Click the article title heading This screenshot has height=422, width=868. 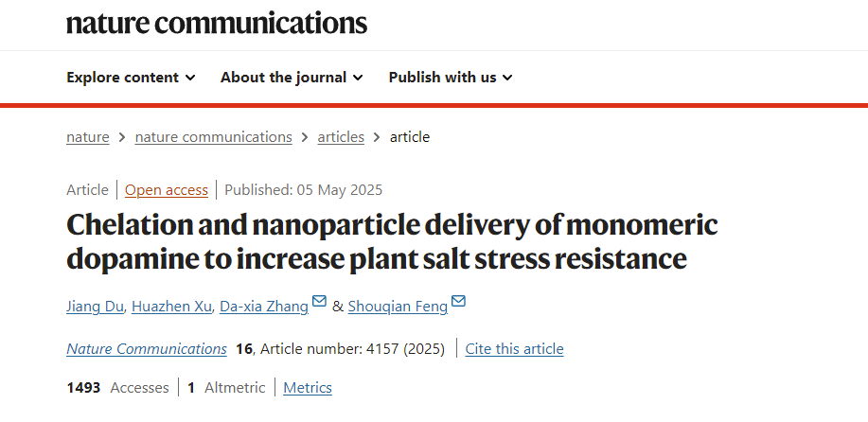point(392,241)
